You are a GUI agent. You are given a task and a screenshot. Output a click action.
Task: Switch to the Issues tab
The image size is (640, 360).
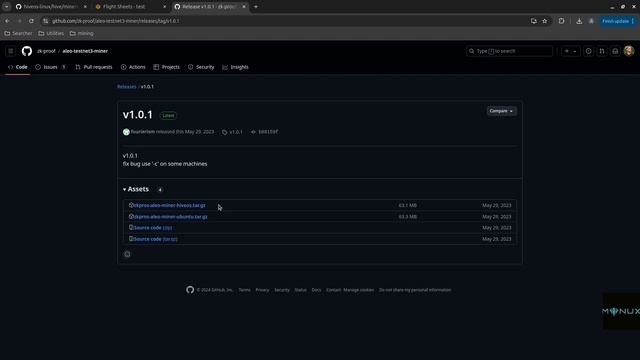(x=51, y=67)
